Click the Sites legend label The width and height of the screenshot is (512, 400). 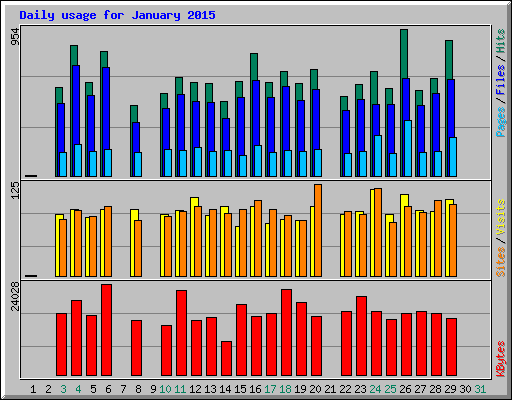click(500, 262)
